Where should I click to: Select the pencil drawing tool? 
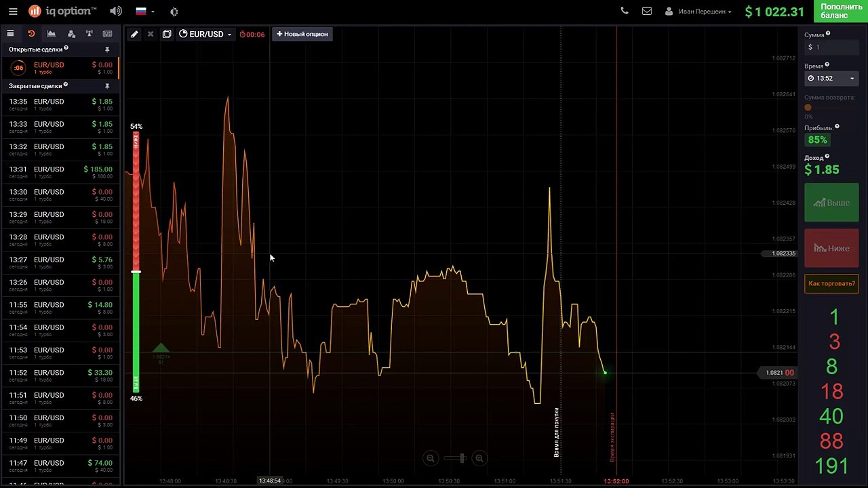[134, 34]
